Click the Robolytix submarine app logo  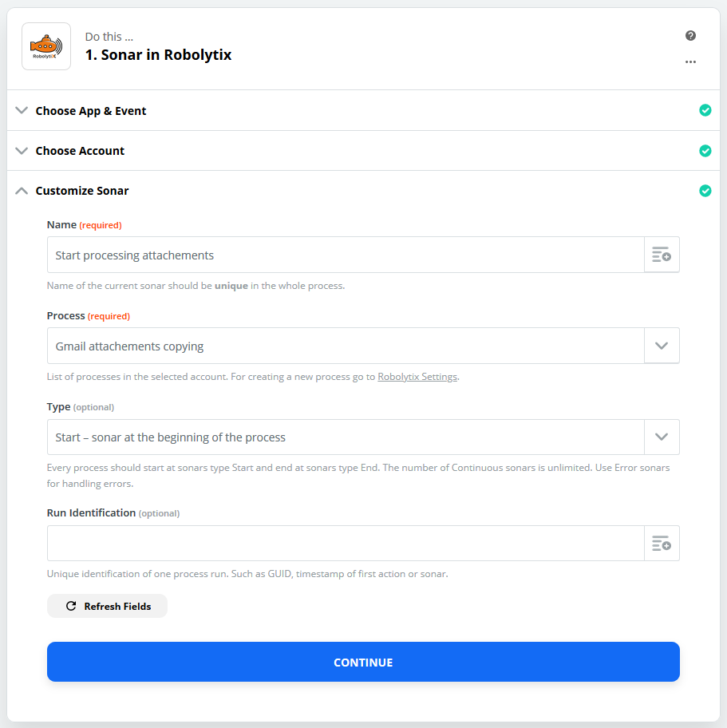coord(46,46)
